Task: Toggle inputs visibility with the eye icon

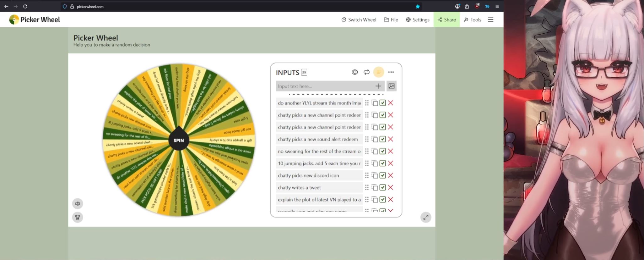Action: tap(354, 72)
